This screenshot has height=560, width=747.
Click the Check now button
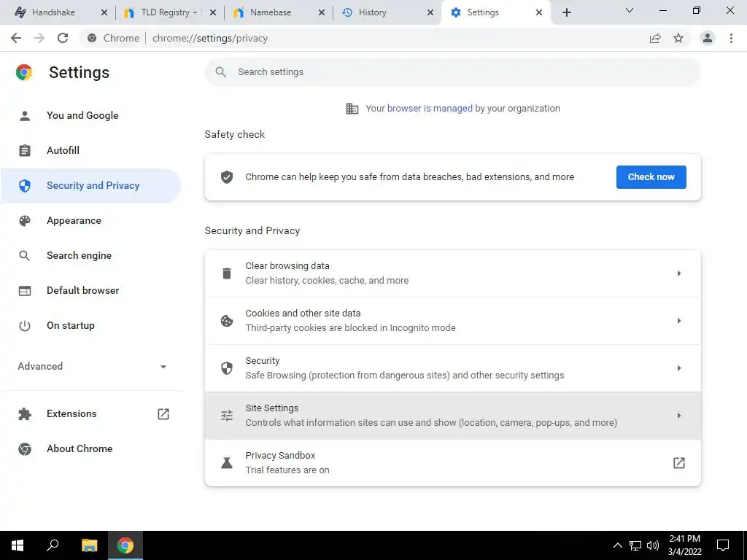(651, 177)
